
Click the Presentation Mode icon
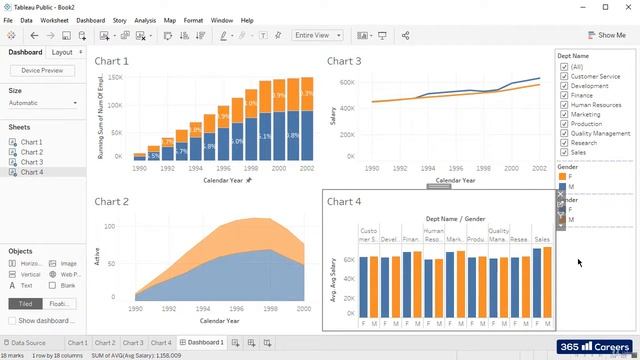(382, 36)
